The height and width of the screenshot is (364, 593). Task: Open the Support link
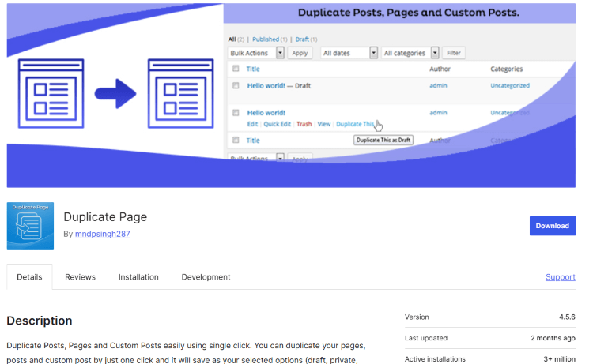point(560,277)
